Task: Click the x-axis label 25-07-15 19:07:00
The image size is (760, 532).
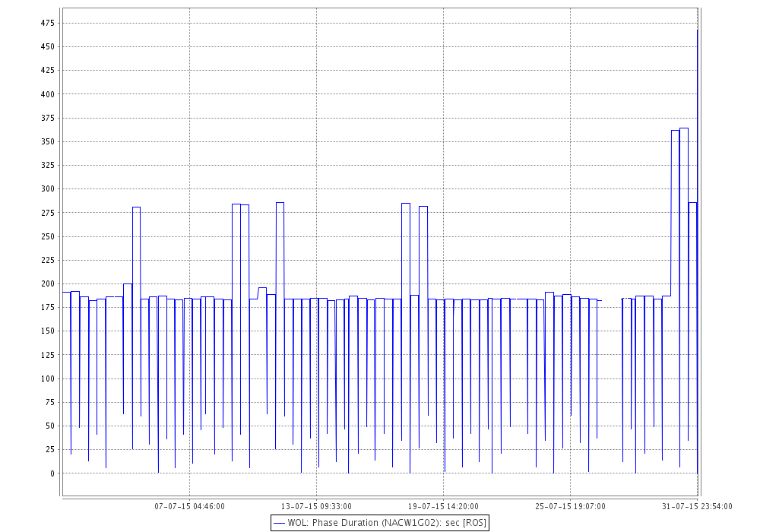Action: point(570,506)
